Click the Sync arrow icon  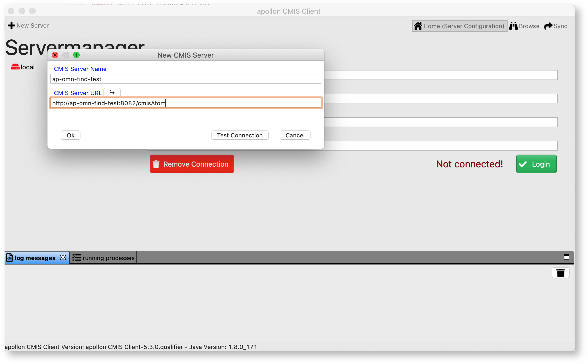548,26
